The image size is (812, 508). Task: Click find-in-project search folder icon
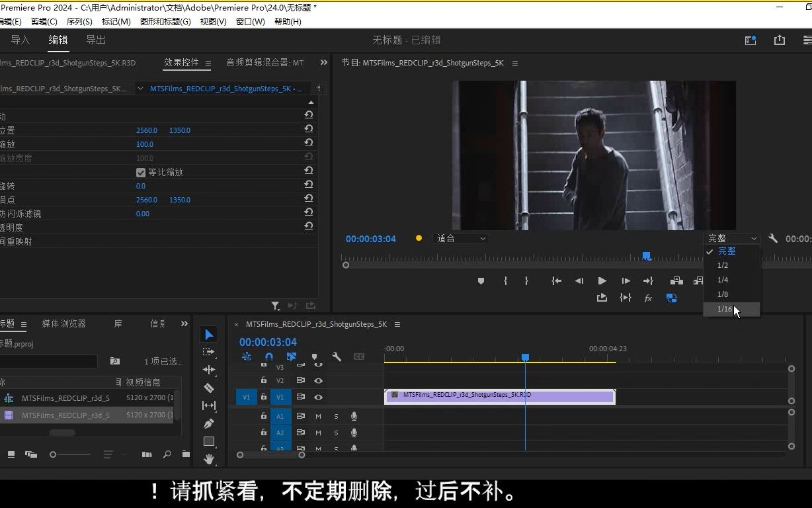115,361
